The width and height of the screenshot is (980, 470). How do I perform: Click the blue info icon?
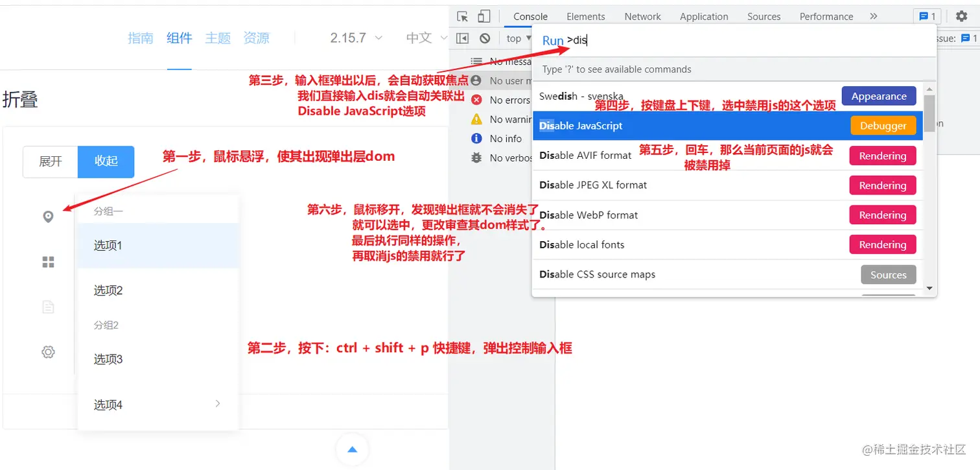[x=476, y=138]
